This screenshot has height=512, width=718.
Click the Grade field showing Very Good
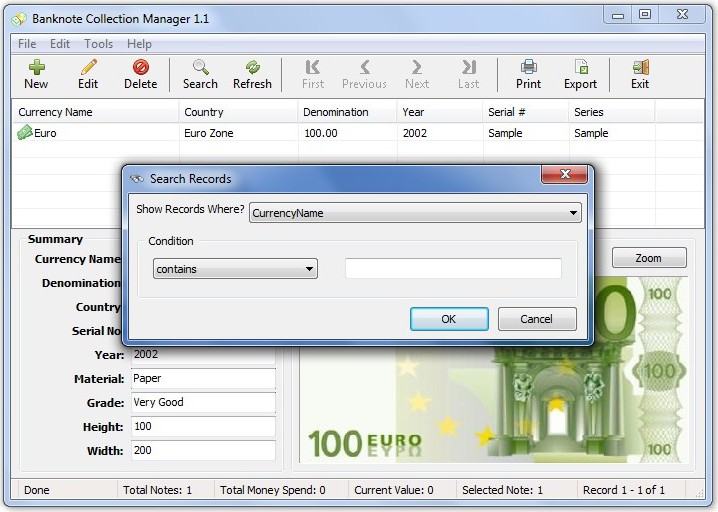click(x=202, y=402)
